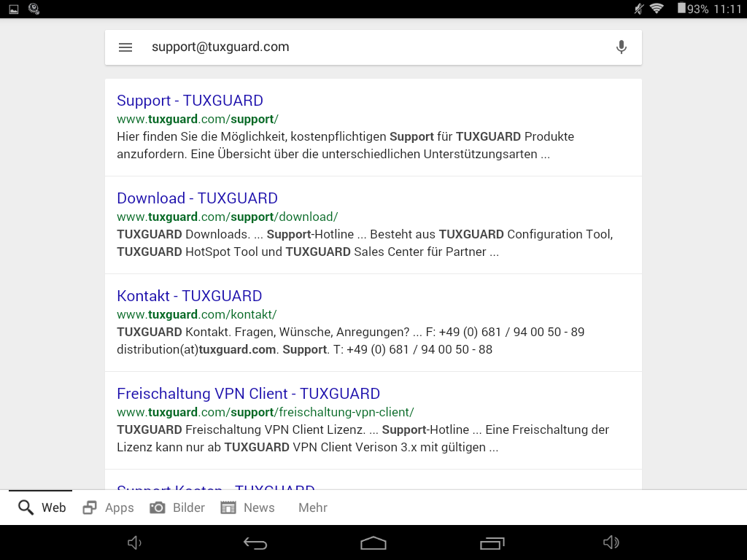
Task: Open the Mehr tab options
Action: coord(312,507)
